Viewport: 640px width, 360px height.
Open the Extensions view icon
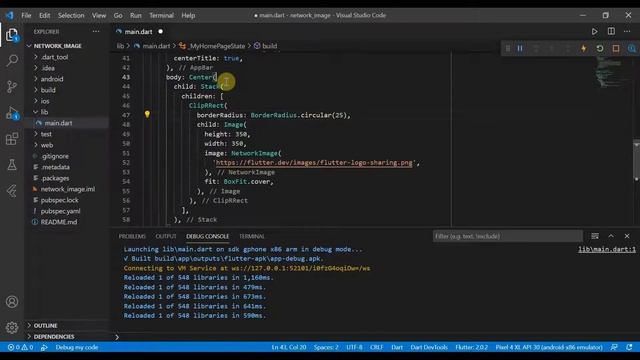[x=12, y=139]
